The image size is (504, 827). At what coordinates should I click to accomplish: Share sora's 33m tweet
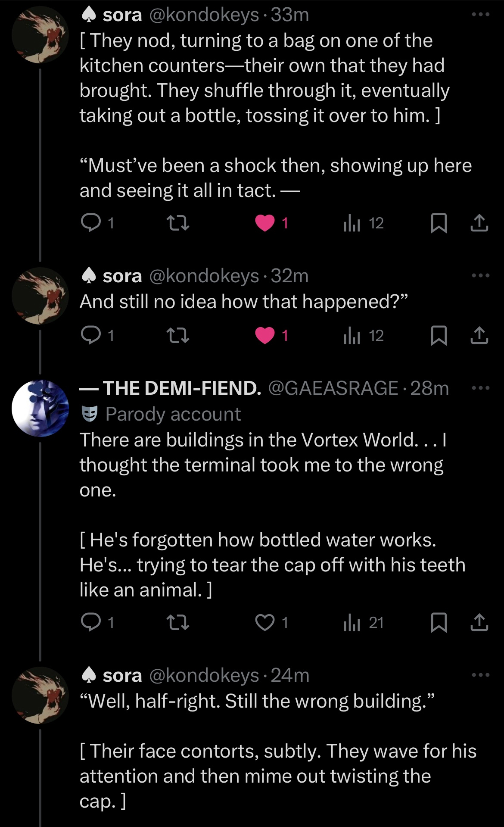pos(479,223)
